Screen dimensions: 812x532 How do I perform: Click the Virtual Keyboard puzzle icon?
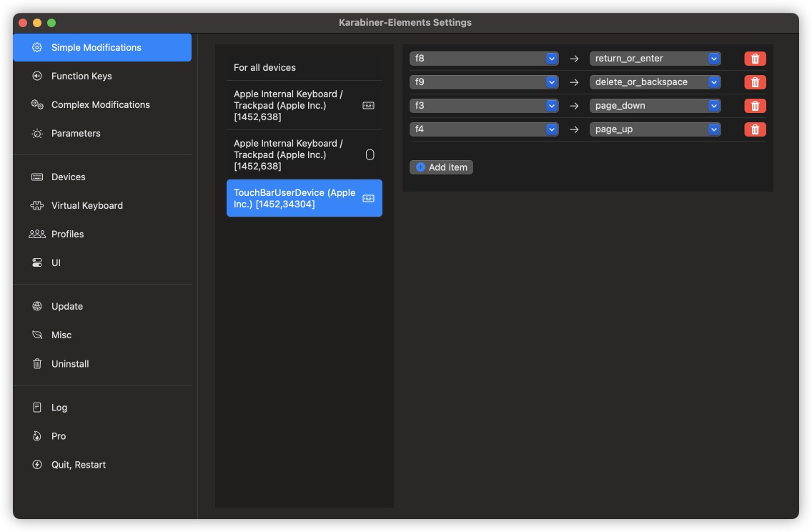pyautogui.click(x=37, y=205)
